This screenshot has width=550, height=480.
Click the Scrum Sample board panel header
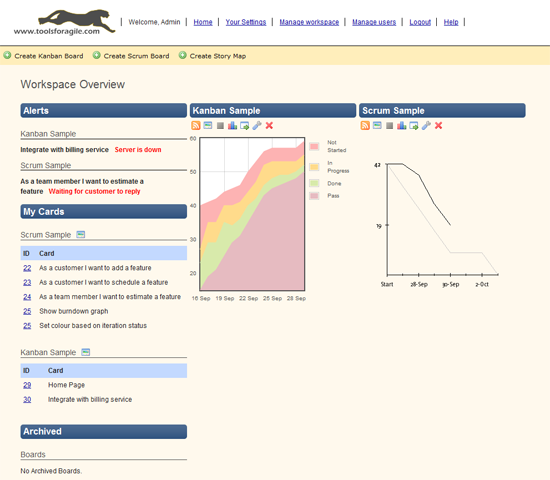[442, 111]
